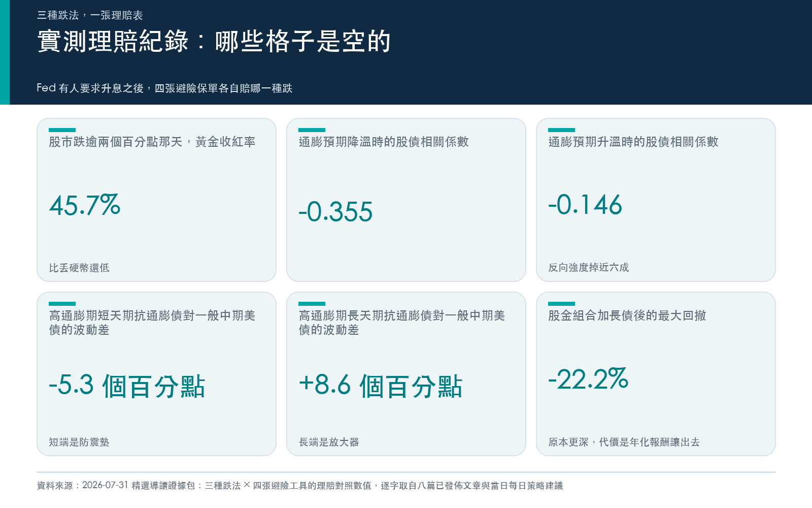Click the value '-22.2%'
Image resolution: width=812 pixels, height=508 pixels.
click(588, 379)
